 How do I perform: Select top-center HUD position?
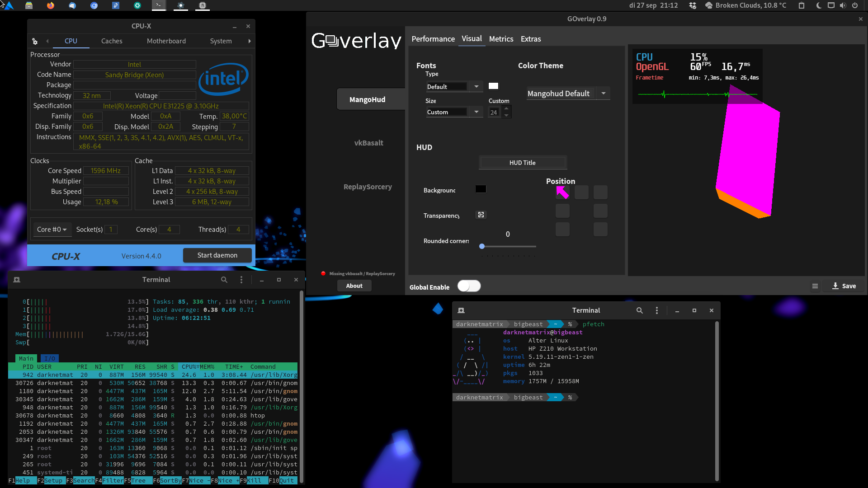581,192
